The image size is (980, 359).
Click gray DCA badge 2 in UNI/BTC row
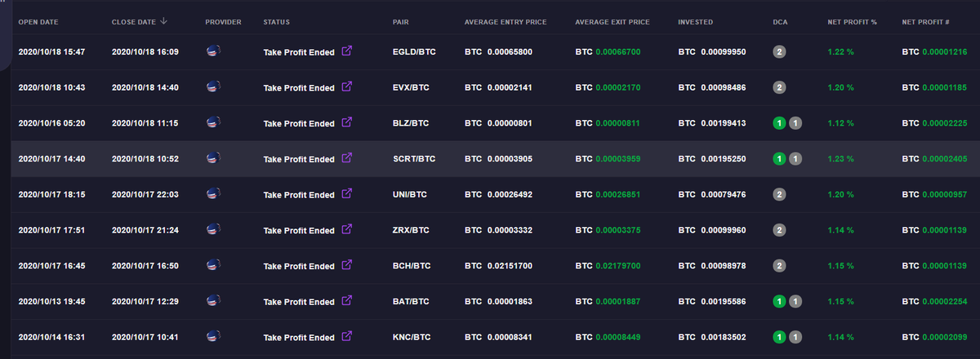[x=780, y=194]
